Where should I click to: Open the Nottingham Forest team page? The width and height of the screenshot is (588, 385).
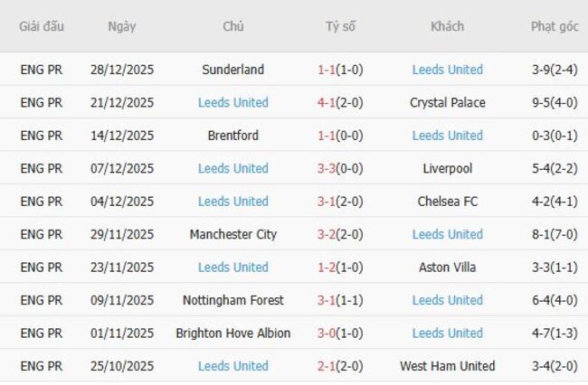pos(232,300)
